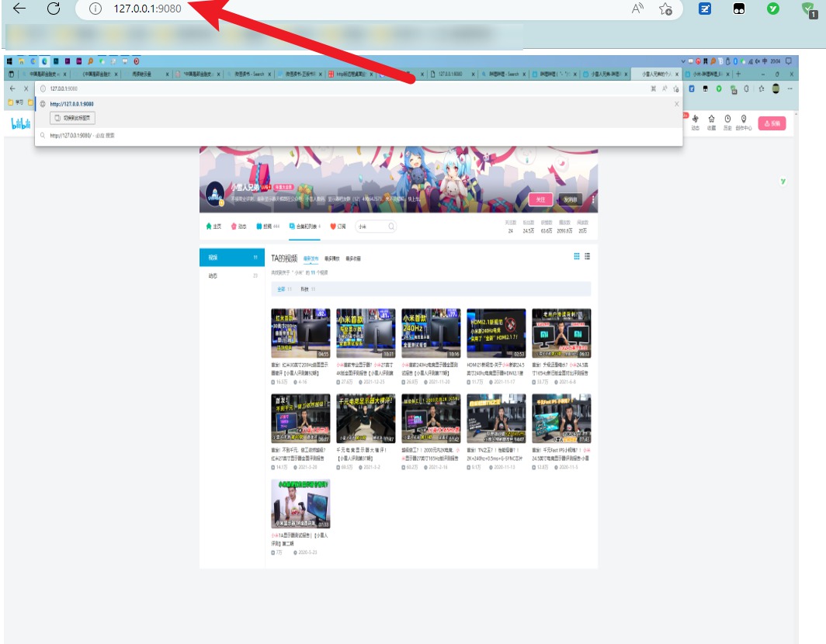The height and width of the screenshot is (644, 826).
Task: Click the pink 关注 follow button
Action: tap(541, 199)
